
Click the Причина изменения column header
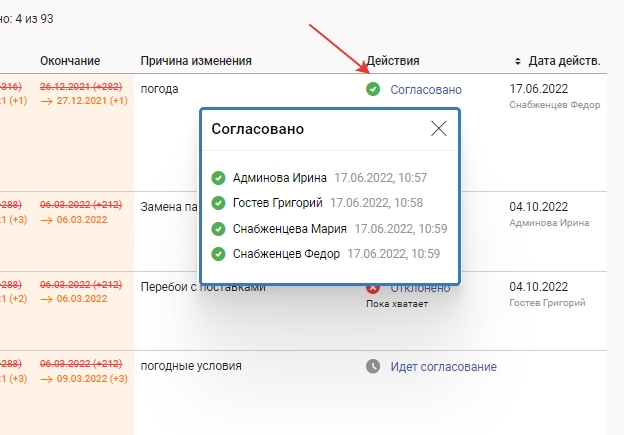(196, 61)
